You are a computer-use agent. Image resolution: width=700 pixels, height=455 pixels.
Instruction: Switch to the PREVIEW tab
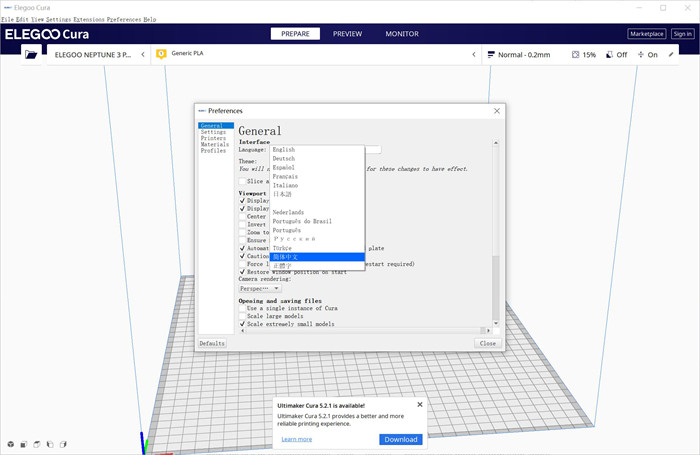(347, 34)
